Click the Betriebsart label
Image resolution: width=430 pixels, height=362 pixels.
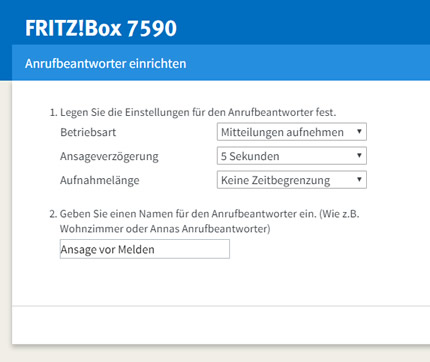pos(88,132)
